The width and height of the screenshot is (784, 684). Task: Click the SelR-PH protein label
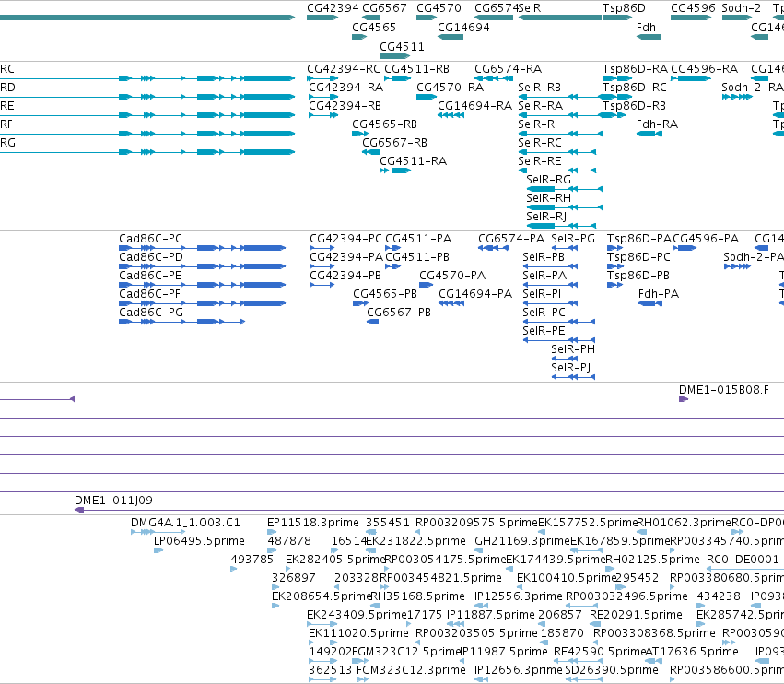tap(573, 349)
